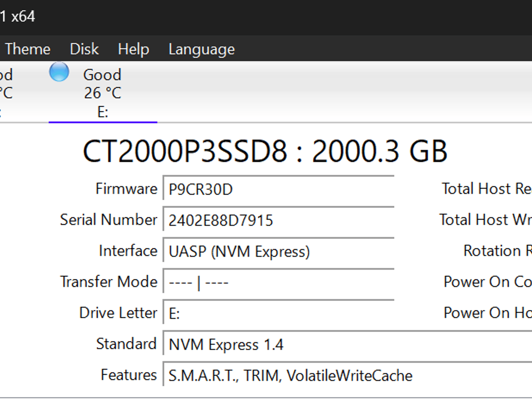Click the Power On Count label
This screenshot has height=399, width=532.
[488, 282]
